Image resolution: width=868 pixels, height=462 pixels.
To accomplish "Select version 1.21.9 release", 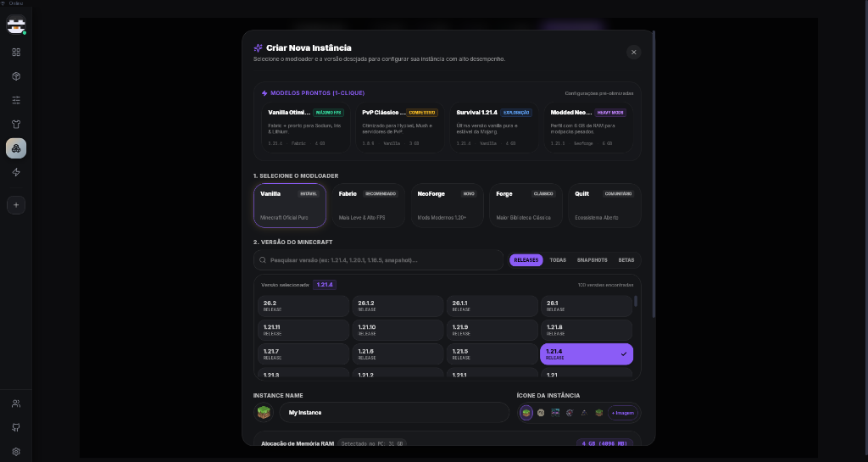I will coord(492,331).
